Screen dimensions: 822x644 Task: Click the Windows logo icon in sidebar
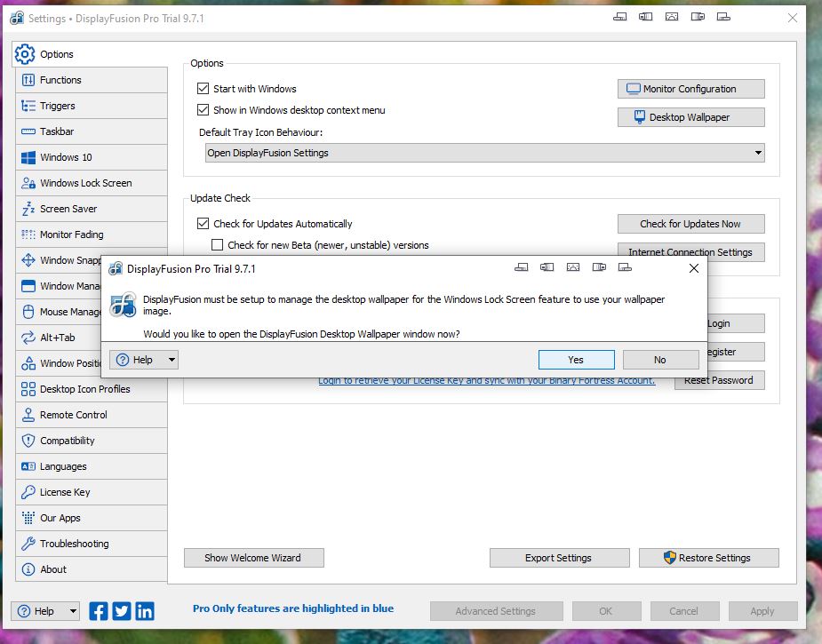coord(28,157)
